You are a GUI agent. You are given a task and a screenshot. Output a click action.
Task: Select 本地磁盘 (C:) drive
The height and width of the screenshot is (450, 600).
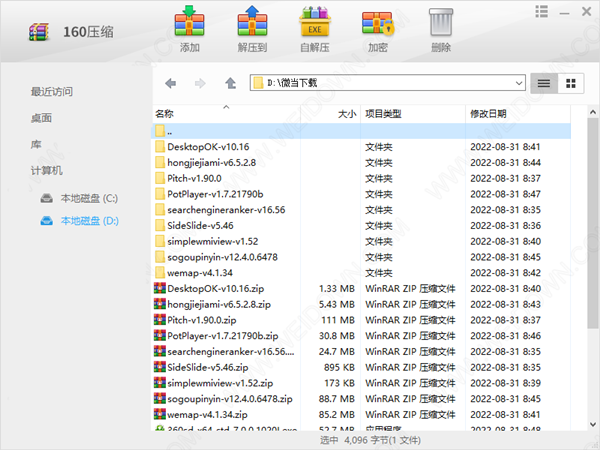[x=89, y=198]
